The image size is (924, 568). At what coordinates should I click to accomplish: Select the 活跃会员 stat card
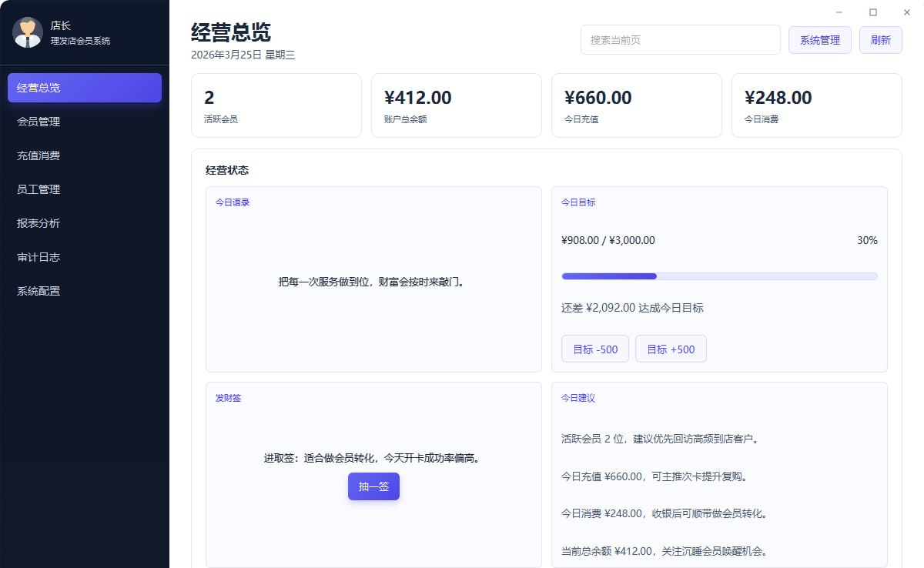tap(276, 105)
